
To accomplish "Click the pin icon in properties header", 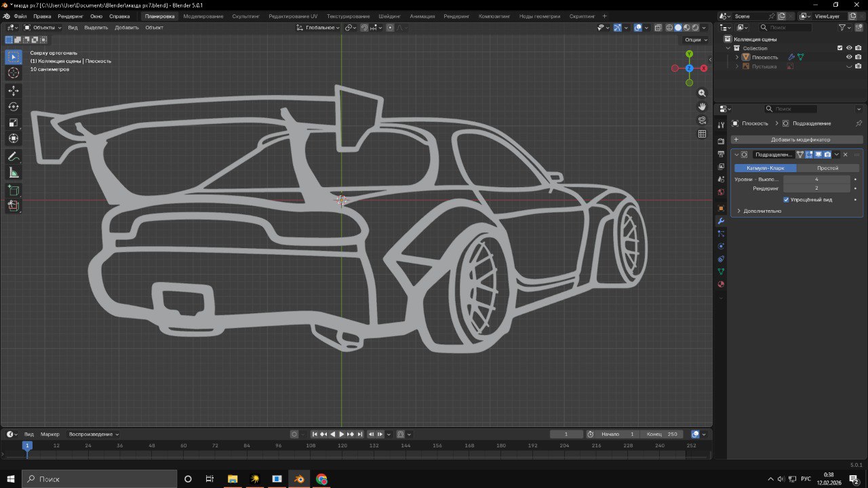I will 859,123.
